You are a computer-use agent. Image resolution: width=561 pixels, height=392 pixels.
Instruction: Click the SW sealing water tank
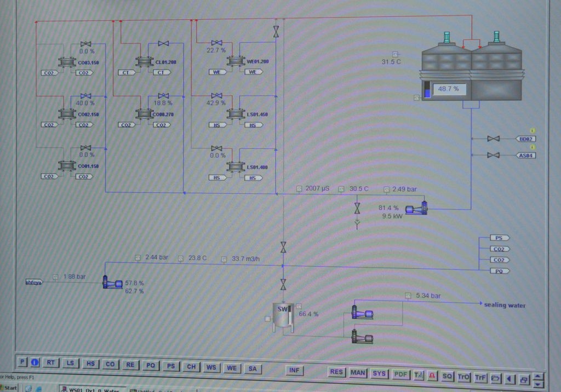point(283,316)
